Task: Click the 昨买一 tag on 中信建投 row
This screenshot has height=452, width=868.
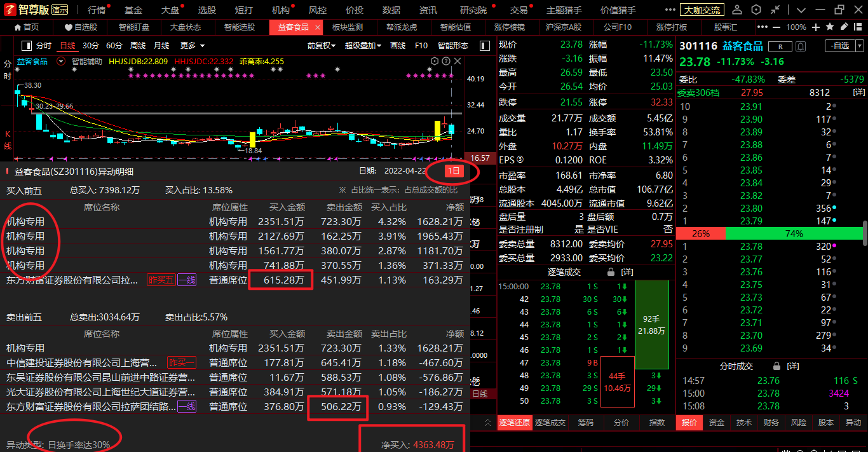Action: 182,362
